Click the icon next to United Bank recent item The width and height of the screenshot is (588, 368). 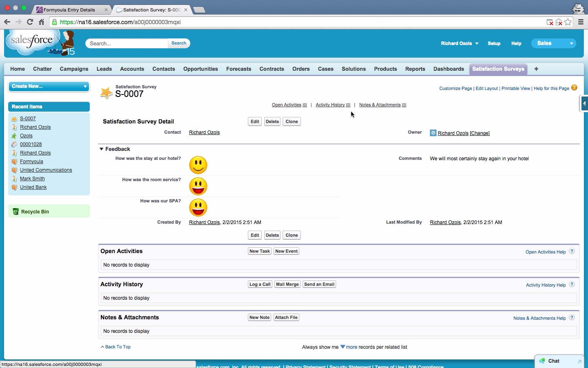pyautogui.click(x=14, y=187)
